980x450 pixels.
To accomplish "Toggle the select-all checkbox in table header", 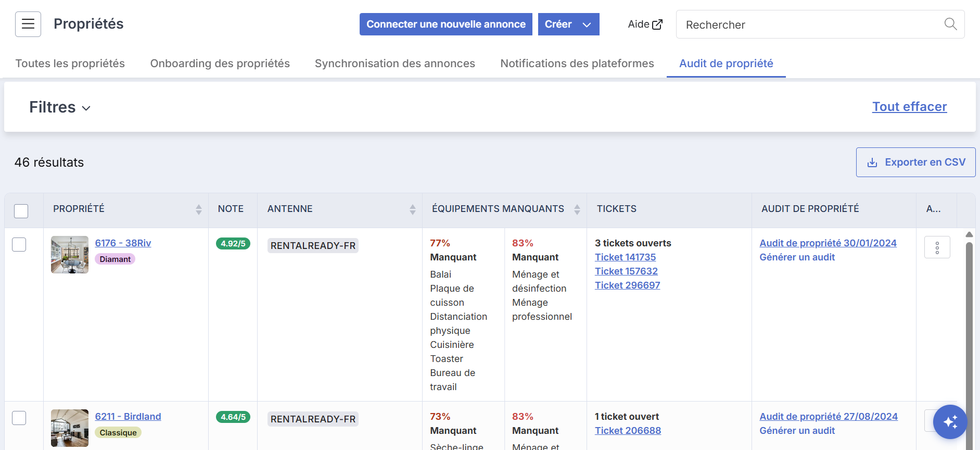I will (x=21, y=211).
